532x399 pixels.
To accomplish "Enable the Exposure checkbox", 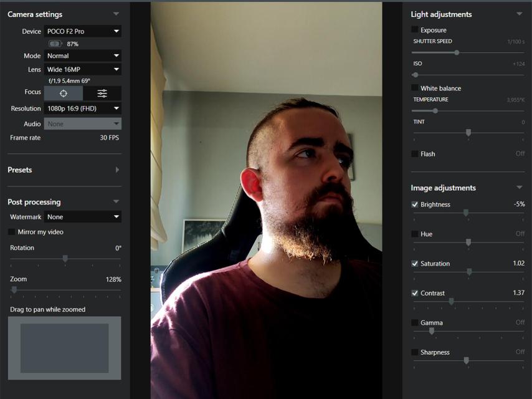I will coord(415,30).
